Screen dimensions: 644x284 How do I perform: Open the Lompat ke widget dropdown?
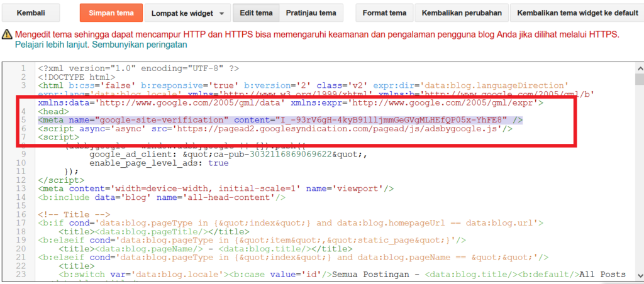[x=187, y=13]
